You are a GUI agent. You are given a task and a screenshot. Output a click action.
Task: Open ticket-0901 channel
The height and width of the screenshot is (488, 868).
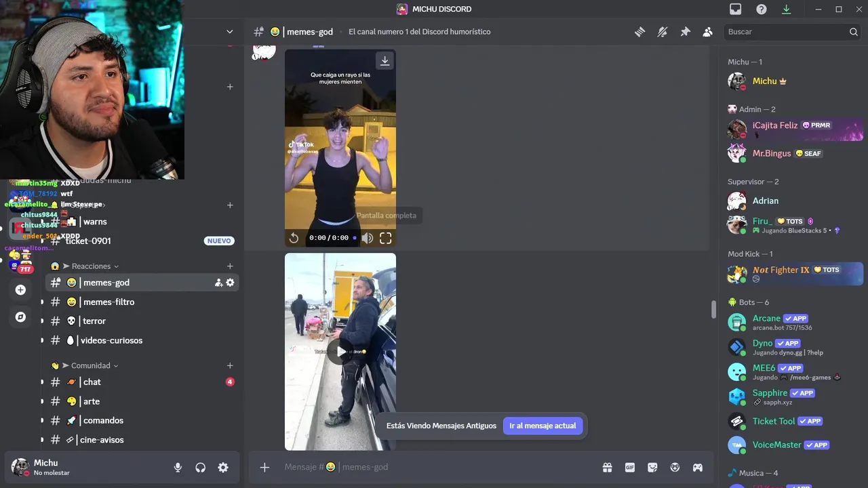click(x=142, y=241)
